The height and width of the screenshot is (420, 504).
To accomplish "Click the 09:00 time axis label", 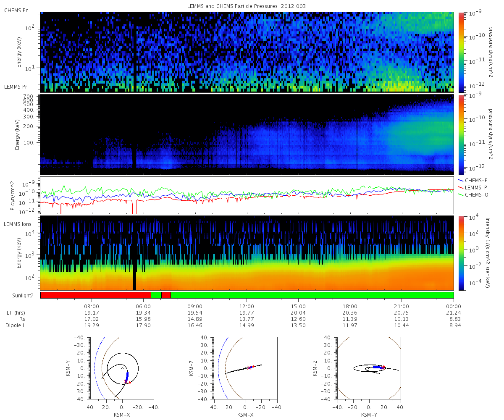I will [195, 306].
